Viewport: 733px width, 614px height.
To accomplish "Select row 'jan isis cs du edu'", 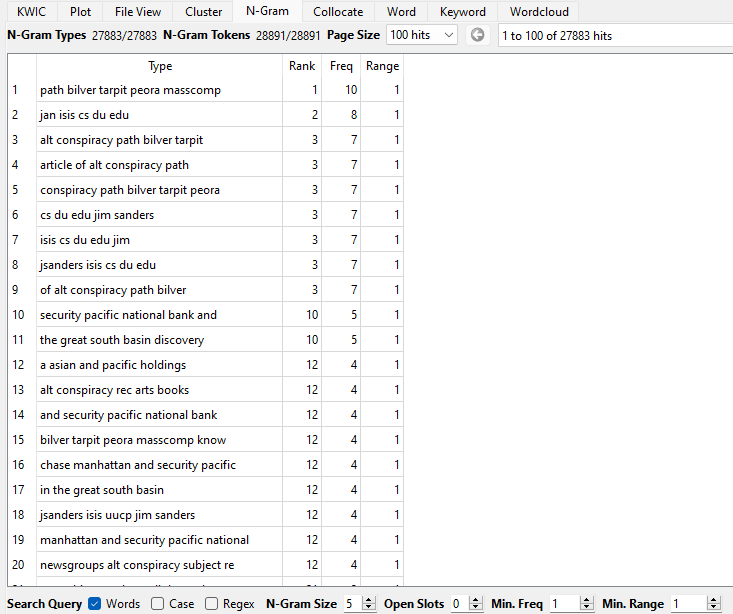I will point(205,115).
